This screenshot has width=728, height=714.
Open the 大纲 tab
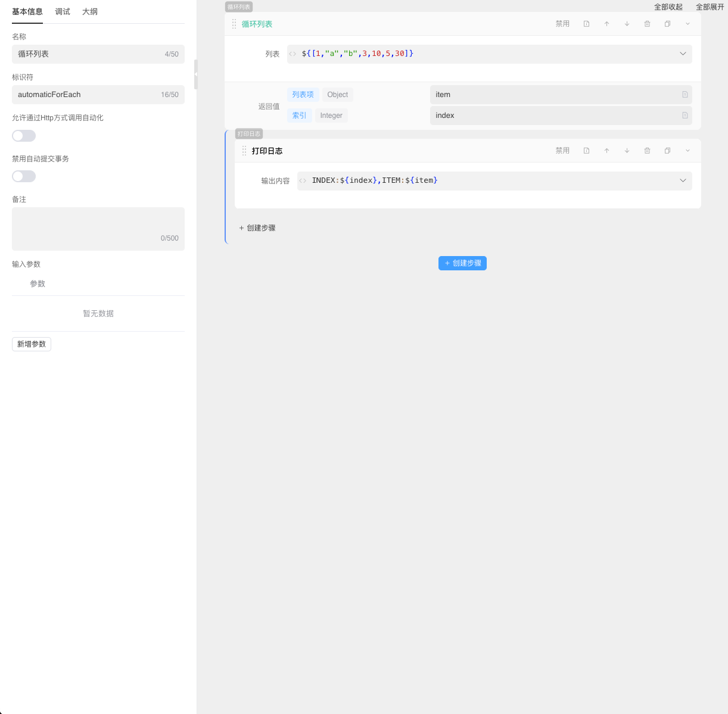click(90, 11)
